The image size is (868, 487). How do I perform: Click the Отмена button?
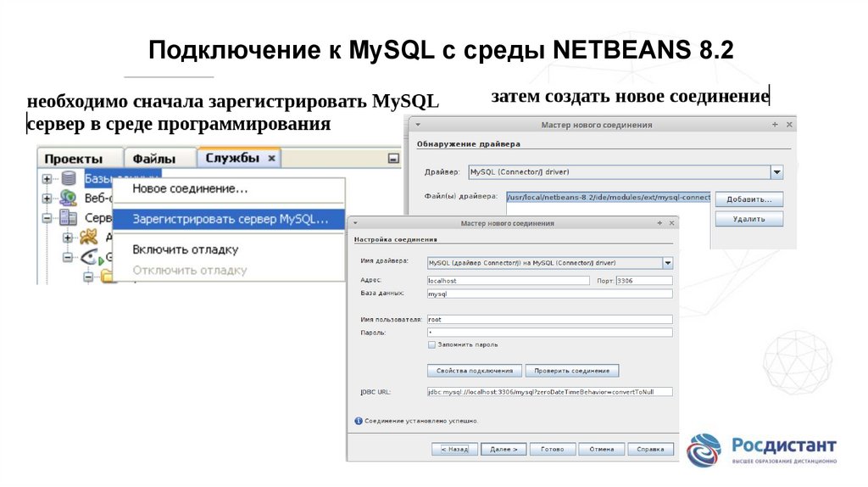pyautogui.click(x=601, y=450)
